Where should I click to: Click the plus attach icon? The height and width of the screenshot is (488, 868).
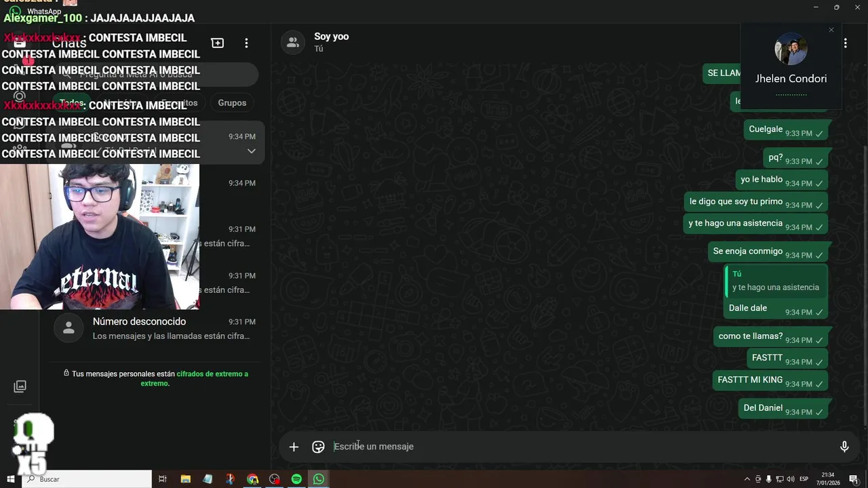(294, 447)
